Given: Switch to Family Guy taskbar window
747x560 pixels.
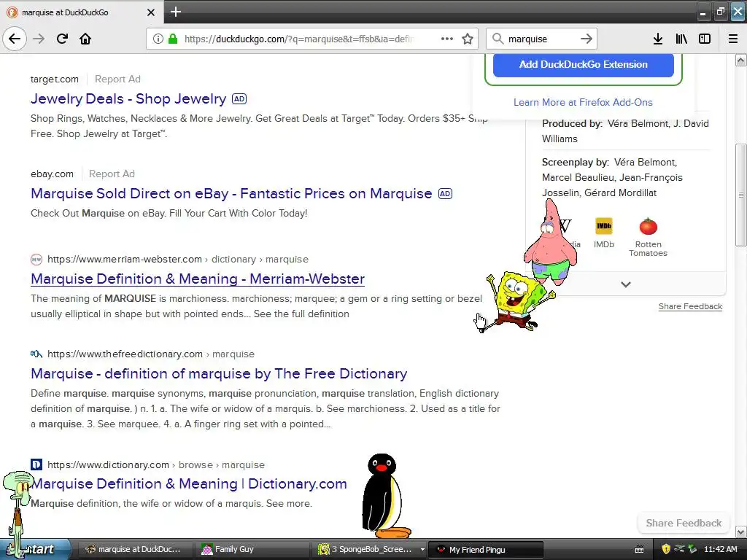Looking at the screenshot, I should 253,549.
